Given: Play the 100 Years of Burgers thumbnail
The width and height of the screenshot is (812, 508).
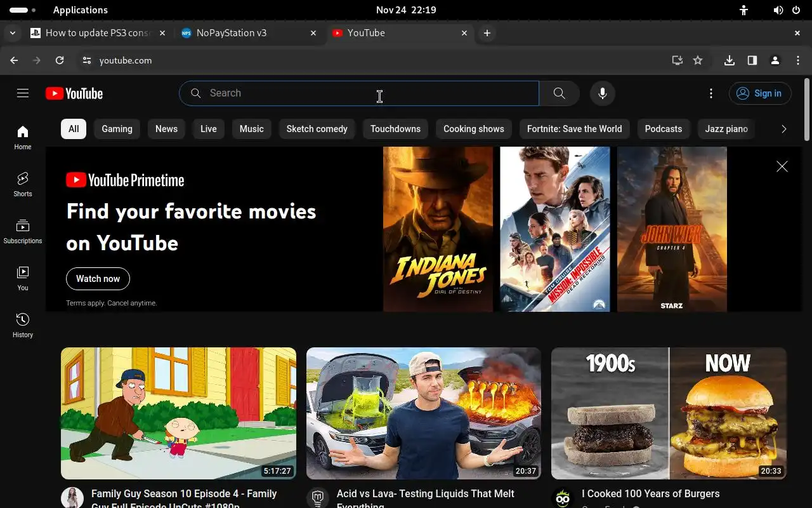Looking at the screenshot, I should [x=669, y=413].
